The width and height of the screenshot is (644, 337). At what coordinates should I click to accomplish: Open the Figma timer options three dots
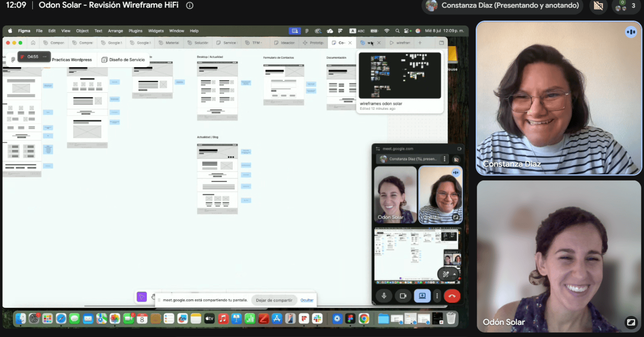44,57
